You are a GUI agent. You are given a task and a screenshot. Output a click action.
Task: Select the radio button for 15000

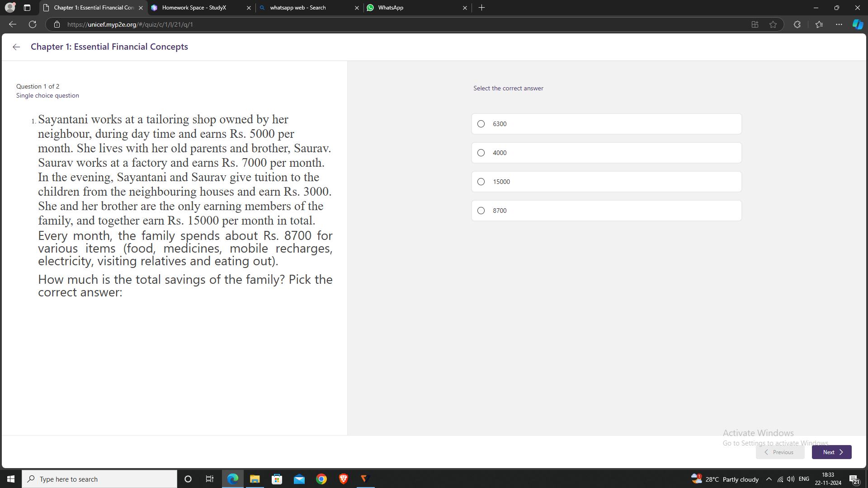481,182
